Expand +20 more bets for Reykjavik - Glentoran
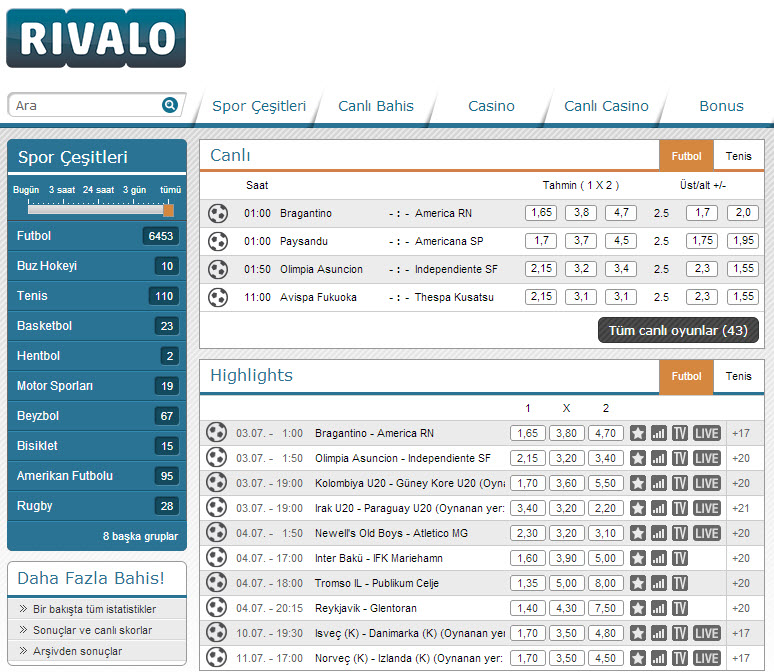This screenshot has width=774, height=672. 740,608
